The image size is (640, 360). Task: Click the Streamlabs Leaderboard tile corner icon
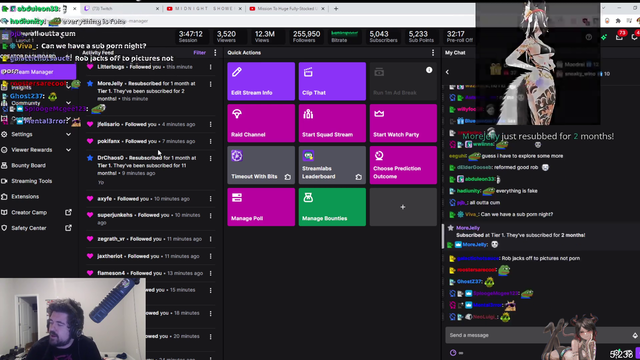(x=358, y=177)
